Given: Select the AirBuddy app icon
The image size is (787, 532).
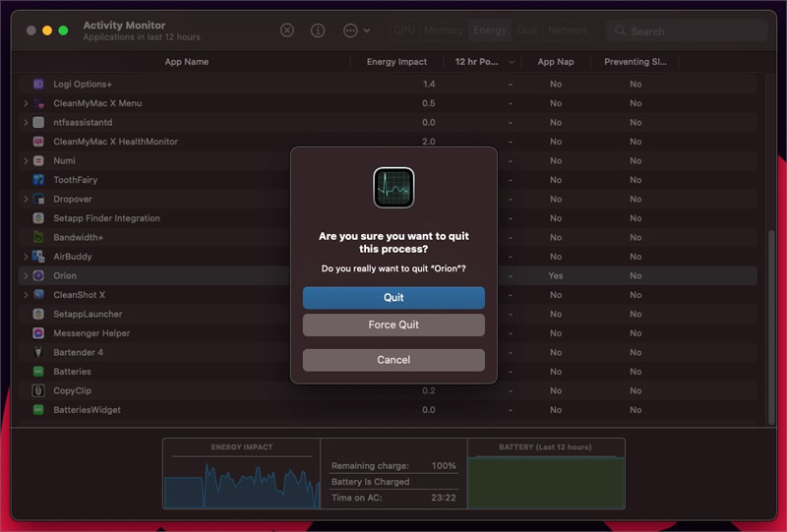Looking at the screenshot, I should click(x=38, y=257).
